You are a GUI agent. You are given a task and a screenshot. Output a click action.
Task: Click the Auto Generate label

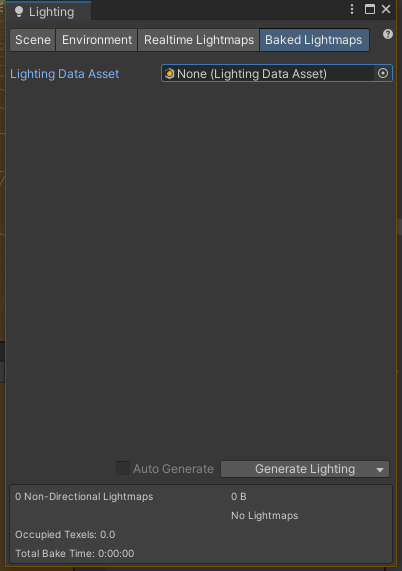(173, 469)
